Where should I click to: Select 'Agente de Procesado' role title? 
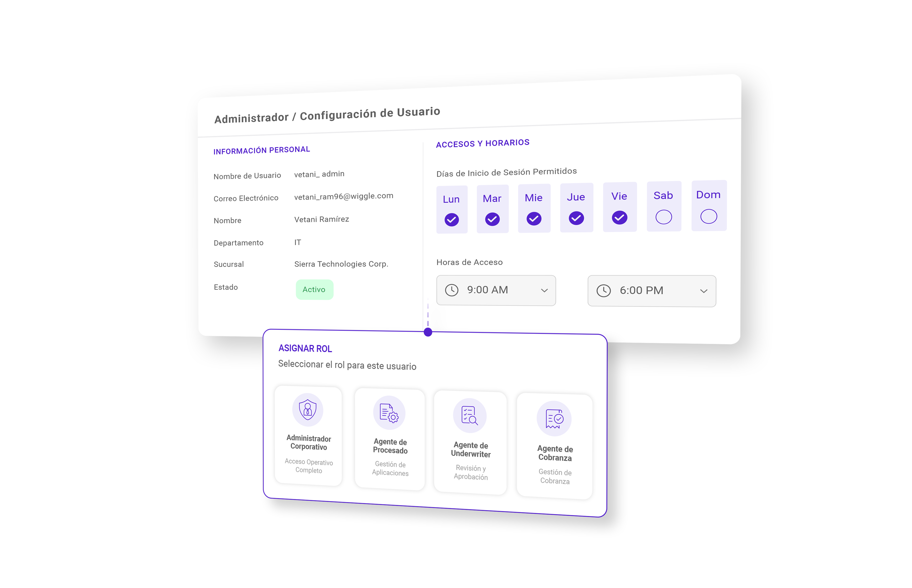(390, 446)
